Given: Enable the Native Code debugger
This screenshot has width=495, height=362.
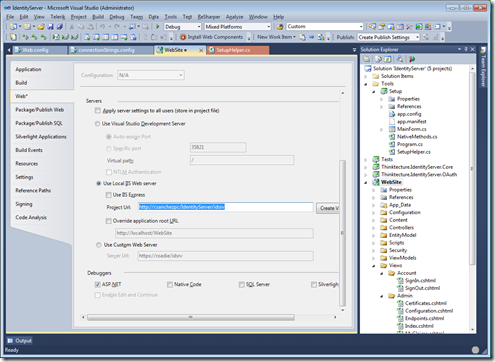Looking at the screenshot, I should click(x=170, y=284).
